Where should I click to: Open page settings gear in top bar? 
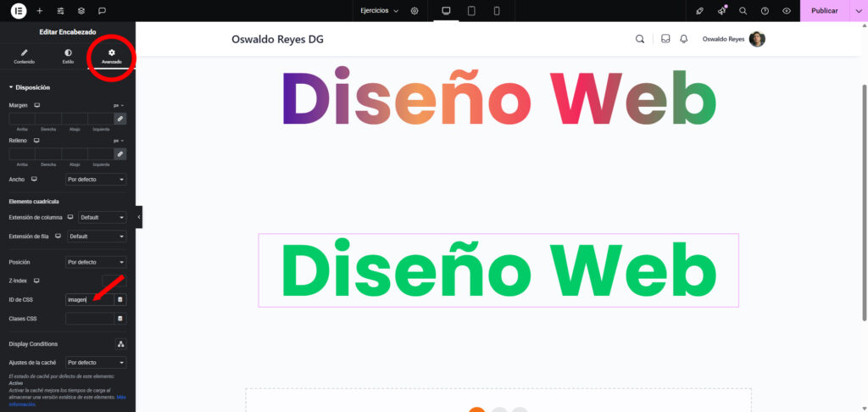click(x=415, y=11)
